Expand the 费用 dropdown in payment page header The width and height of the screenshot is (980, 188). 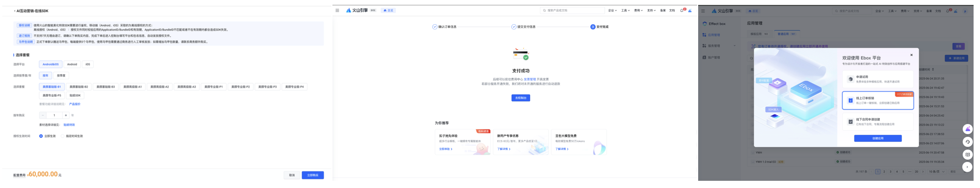638,11
